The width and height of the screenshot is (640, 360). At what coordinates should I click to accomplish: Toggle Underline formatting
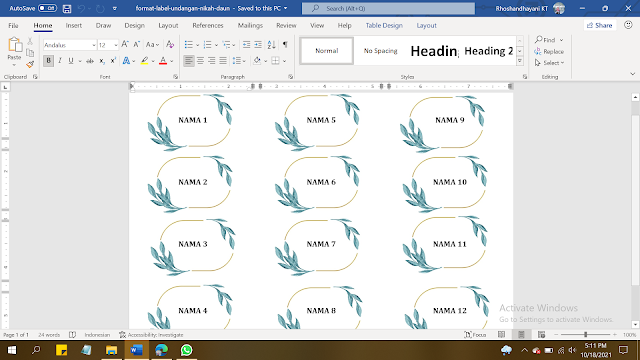[71, 61]
